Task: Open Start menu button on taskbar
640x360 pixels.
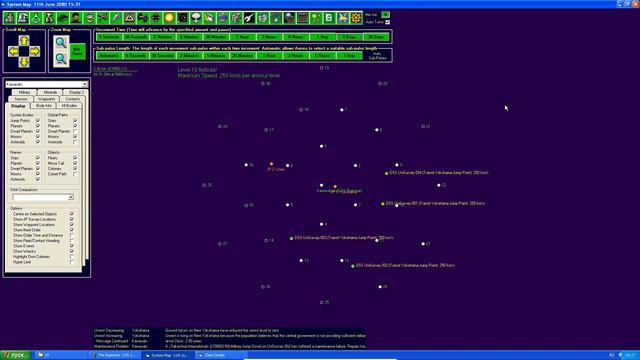Action: pos(16,355)
